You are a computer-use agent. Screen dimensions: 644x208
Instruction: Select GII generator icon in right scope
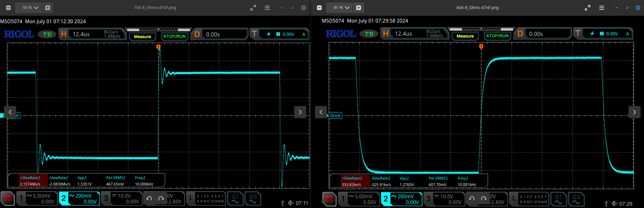pyautogui.click(x=576, y=199)
